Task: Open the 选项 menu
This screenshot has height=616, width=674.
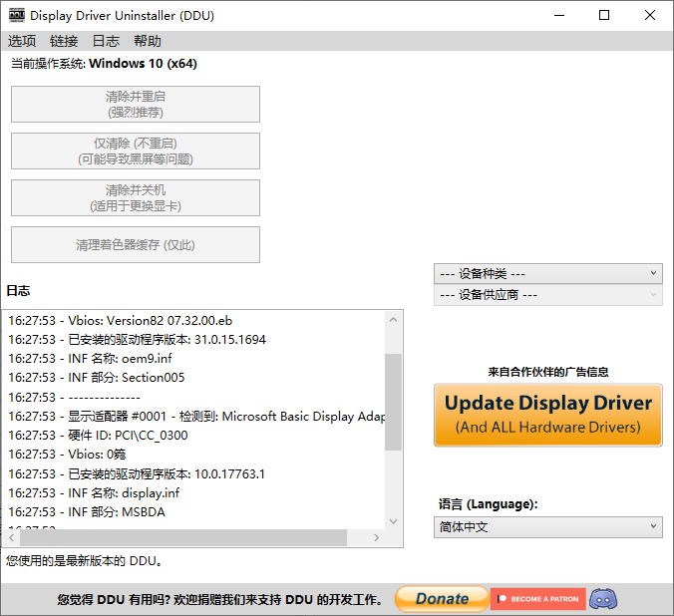Action: (x=22, y=41)
